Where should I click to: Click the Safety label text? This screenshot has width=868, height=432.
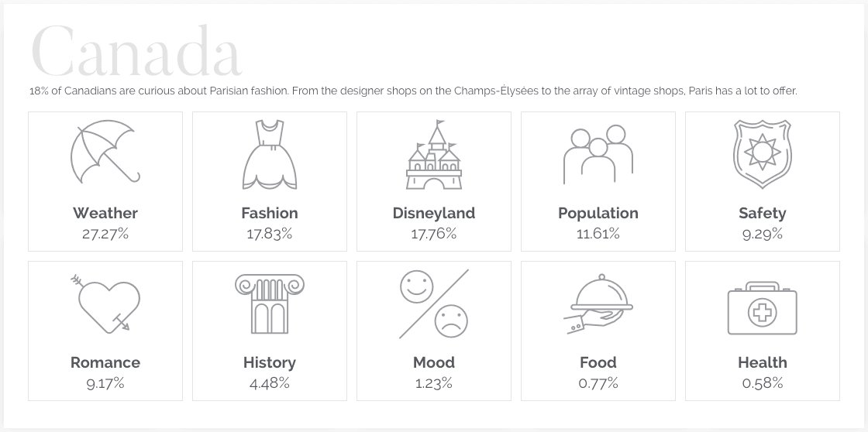(x=762, y=213)
